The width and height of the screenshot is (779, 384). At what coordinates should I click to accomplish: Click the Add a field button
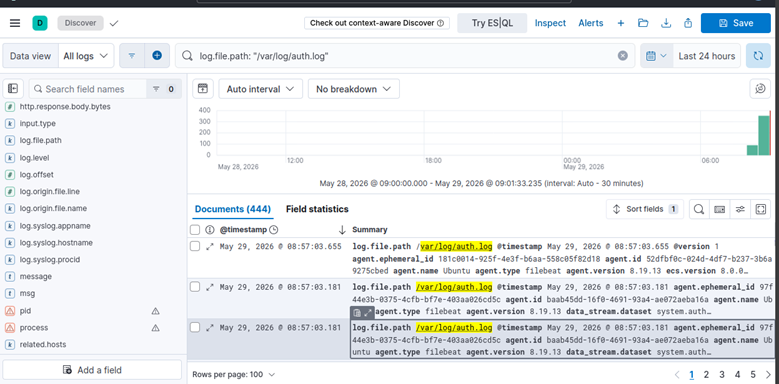[x=92, y=370]
